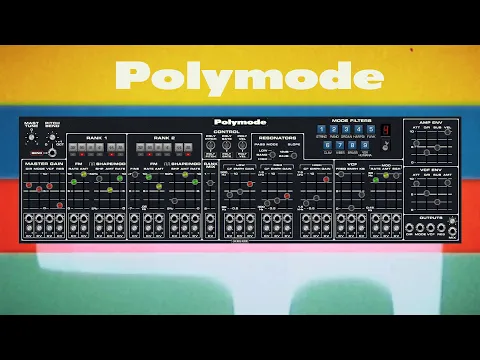Image resolution: width=480 pixels, height=360 pixels.
Task: Click High resonator Gain red slider
Action: tap(326, 179)
